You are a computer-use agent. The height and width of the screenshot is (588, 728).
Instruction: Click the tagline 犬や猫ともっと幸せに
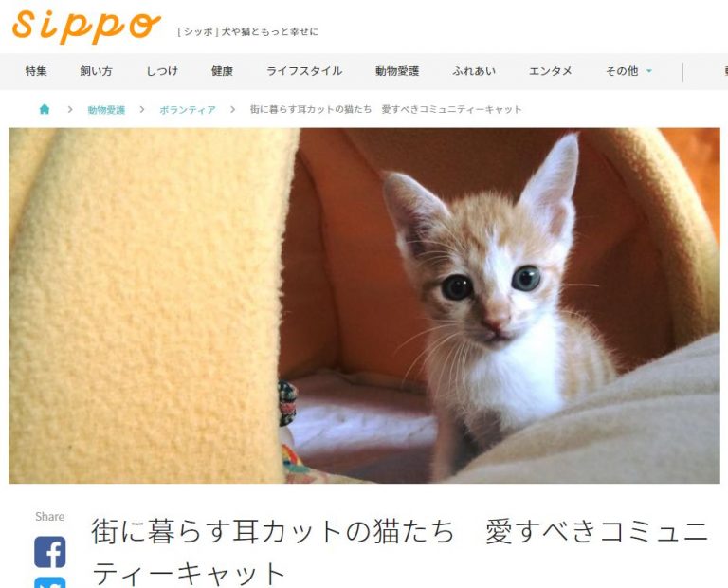click(x=270, y=31)
